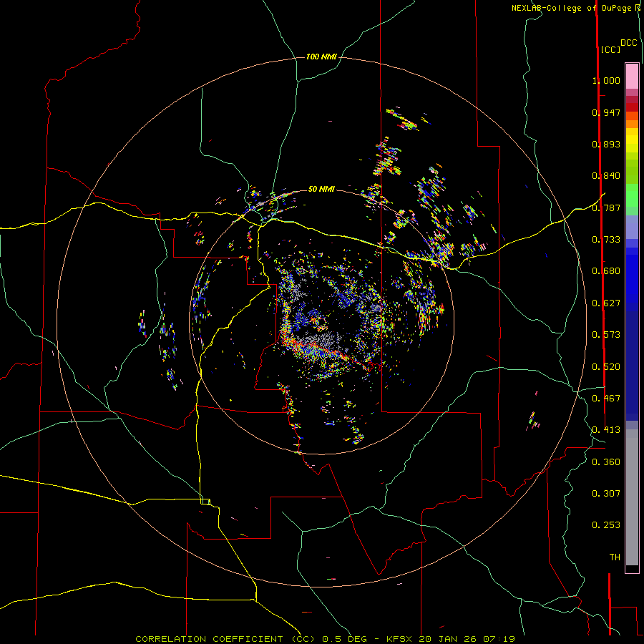The height and width of the screenshot is (644, 644).
Task: Click the 0.5 DEG elevation text
Action: [x=345, y=639]
